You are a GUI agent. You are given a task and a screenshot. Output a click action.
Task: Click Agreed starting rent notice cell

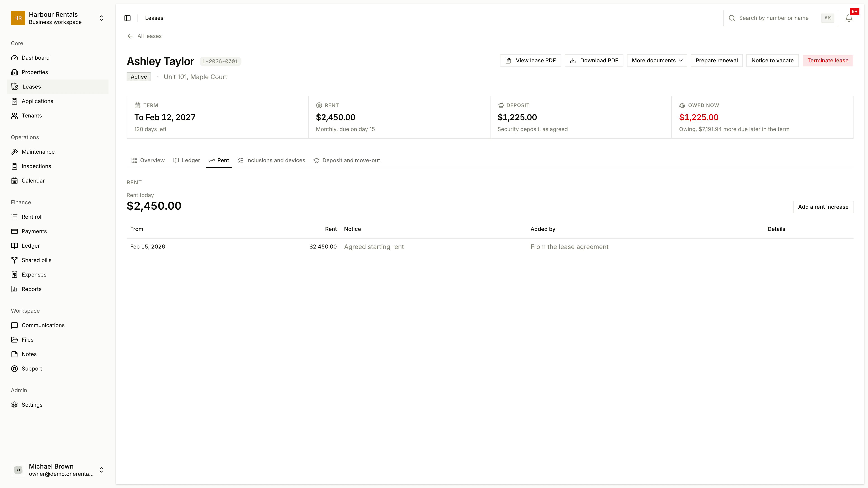374,247
